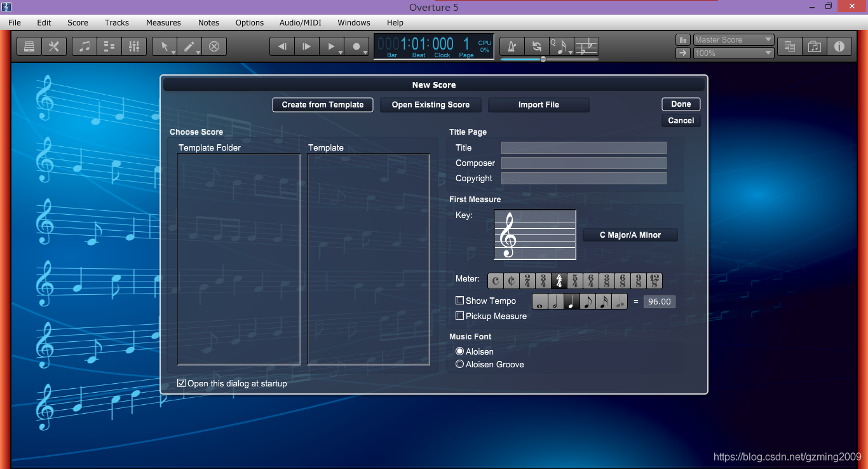Click the drawer icon in the toolbar
Image resolution: width=868 pixels, height=469 pixels.
coord(29,46)
